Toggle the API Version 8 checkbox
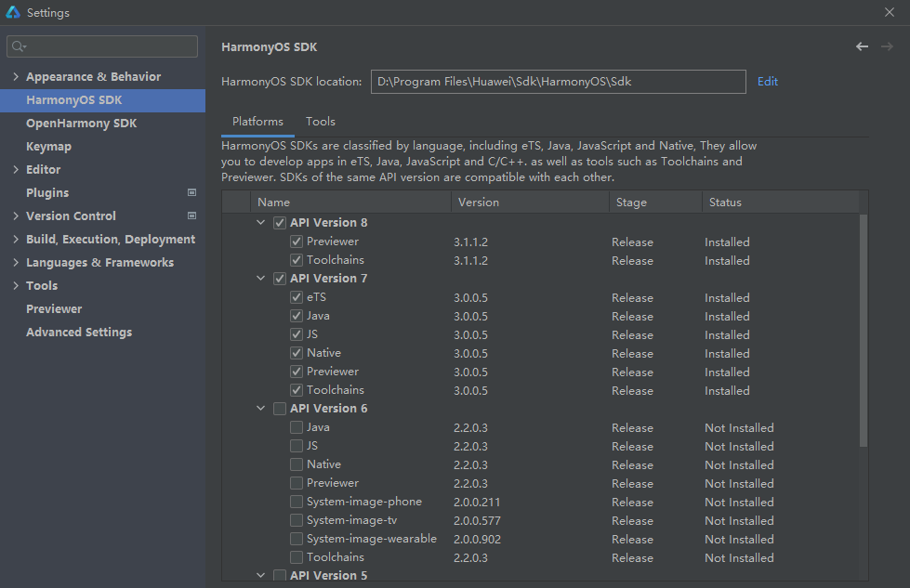Image resolution: width=910 pixels, height=588 pixels. coord(280,223)
